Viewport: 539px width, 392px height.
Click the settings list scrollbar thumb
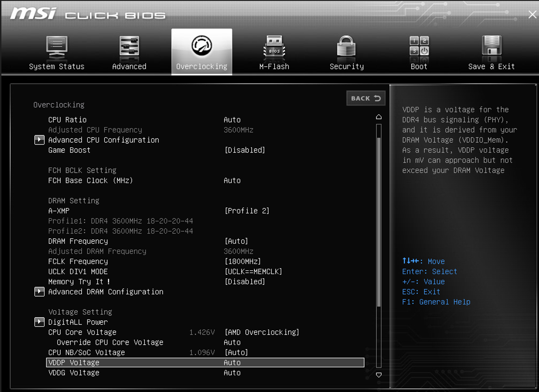pyautogui.click(x=379, y=222)
